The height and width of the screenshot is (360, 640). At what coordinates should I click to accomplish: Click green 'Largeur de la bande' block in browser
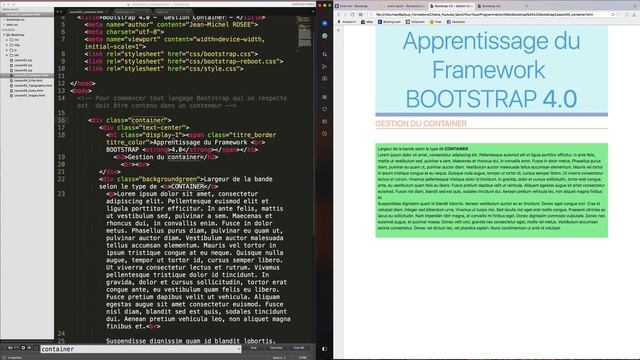click(x=491, y=190)
